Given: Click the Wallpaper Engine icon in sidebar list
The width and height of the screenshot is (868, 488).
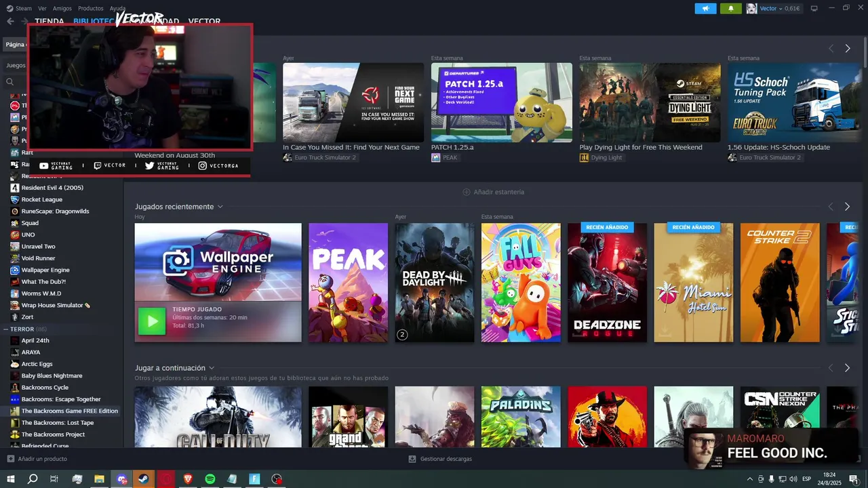Looking at the screenshot, I should point(15,270).
